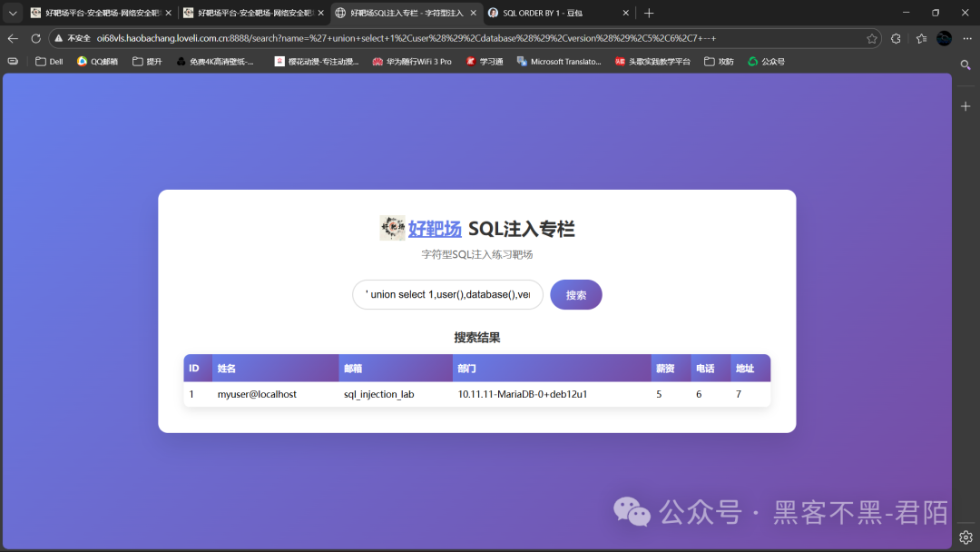Click the 搜索 search button
This screenshot has width=980, height=552.
[575, 294]
